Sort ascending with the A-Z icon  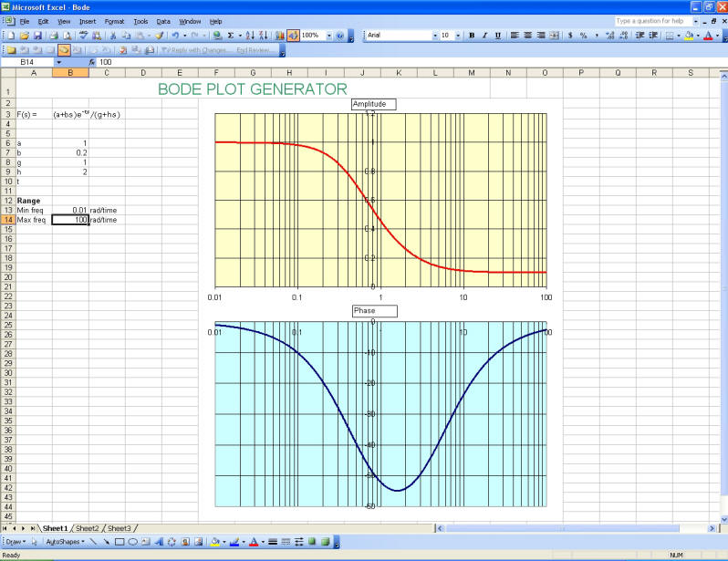pos(250,36)
